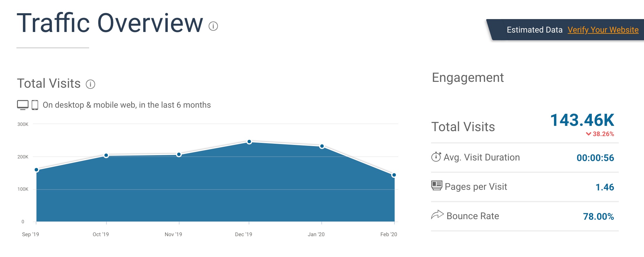Open the Verify Your Website link
The image size is (644, 257).
[603, 30]
